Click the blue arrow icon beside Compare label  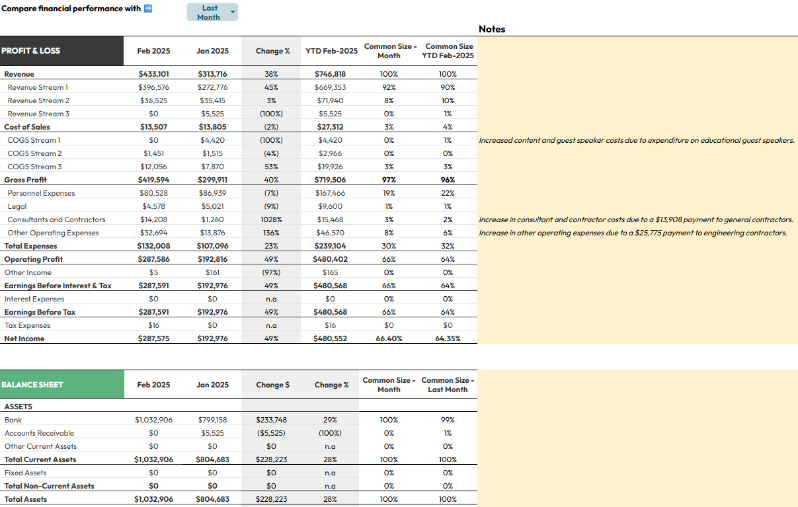148,8
